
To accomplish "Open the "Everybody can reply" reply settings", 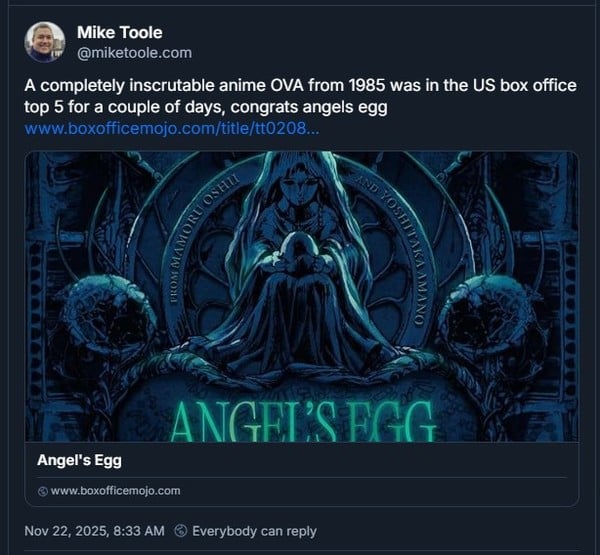I will tap(254, 531).
